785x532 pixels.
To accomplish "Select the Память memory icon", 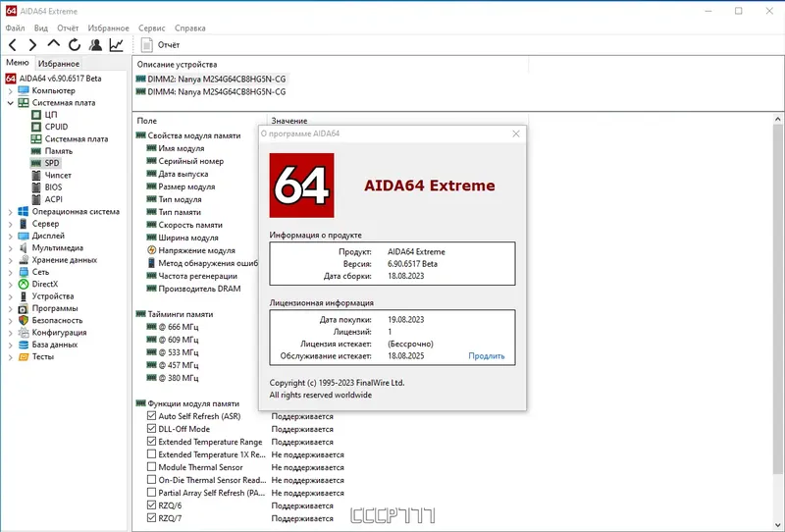I will click(x=36, y=151).
